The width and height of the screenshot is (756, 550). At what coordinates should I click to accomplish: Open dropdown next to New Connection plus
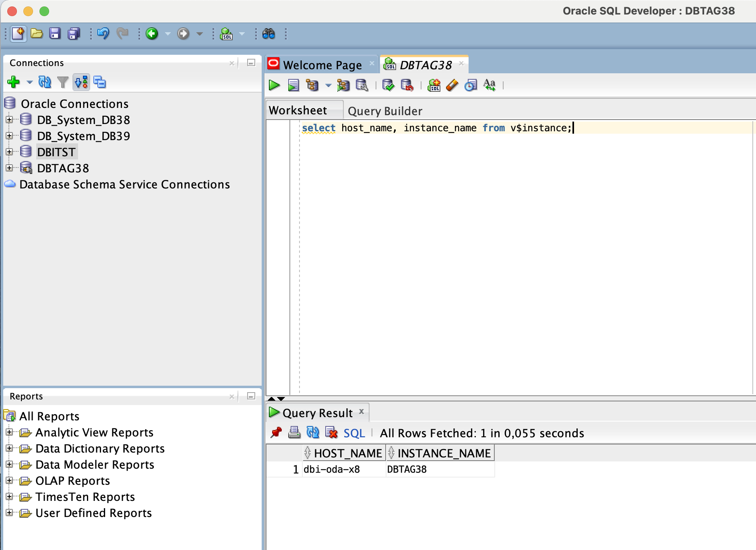[x=29, y=83]
